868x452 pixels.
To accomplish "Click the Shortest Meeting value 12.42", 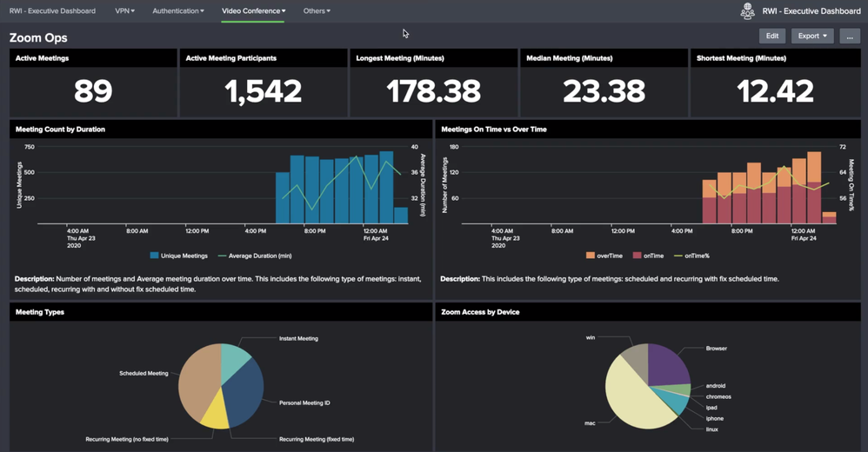I will 775,91.
